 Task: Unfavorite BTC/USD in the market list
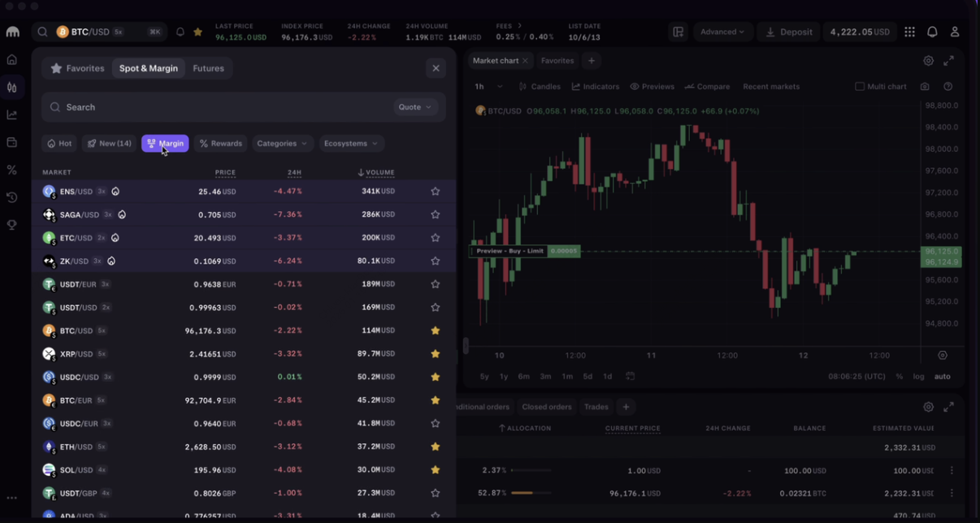tap(436, 331)
